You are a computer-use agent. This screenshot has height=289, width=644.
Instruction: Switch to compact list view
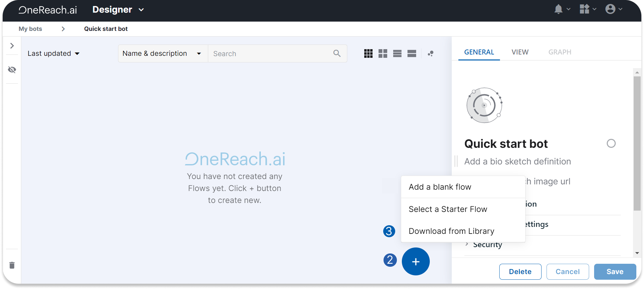tap(397, 53)
